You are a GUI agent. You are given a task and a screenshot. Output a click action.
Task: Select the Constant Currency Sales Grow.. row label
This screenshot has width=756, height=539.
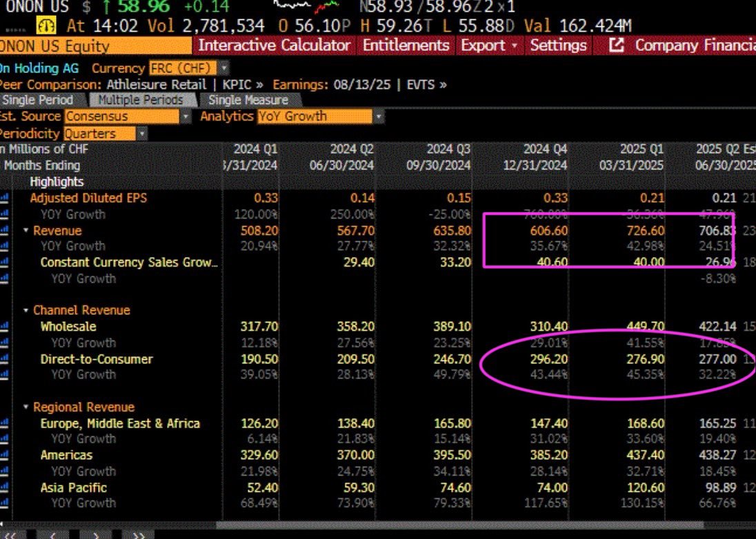[129, 263]
